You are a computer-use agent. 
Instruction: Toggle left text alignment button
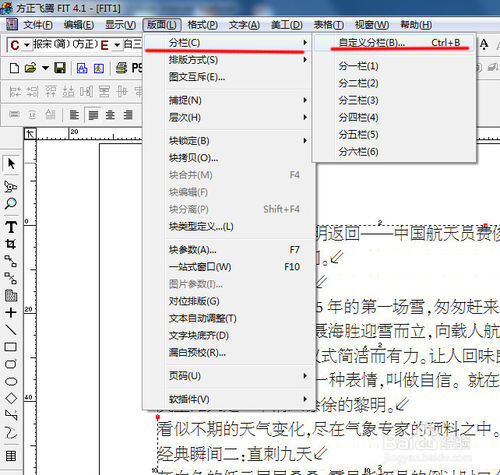pos(74,115)
